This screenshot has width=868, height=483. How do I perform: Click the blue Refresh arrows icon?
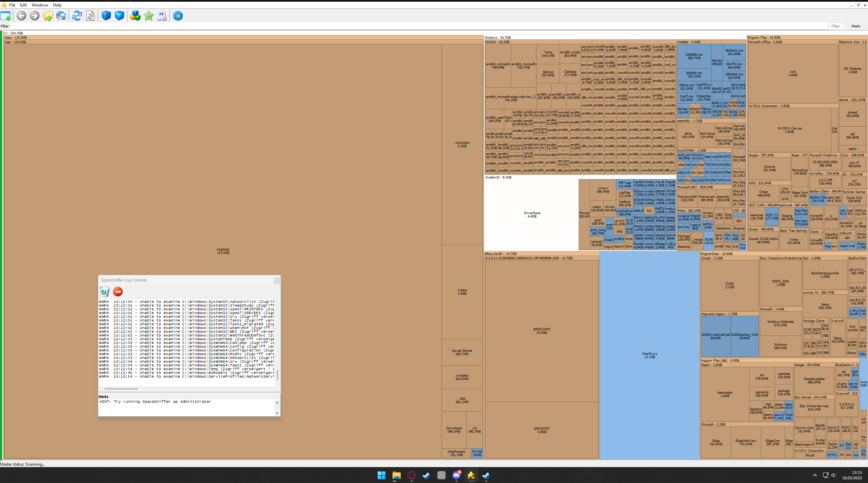tap(77, 16)
